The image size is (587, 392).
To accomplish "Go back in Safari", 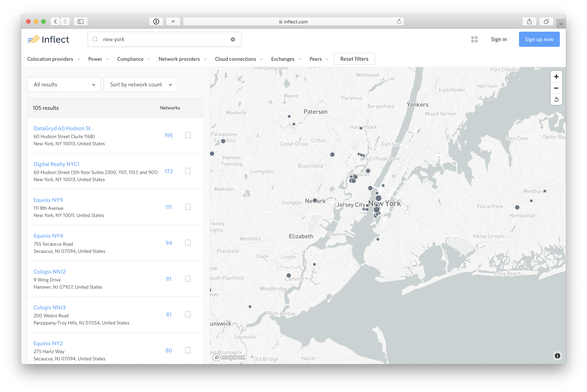I will pyautogui.click(x=56, y=22).
